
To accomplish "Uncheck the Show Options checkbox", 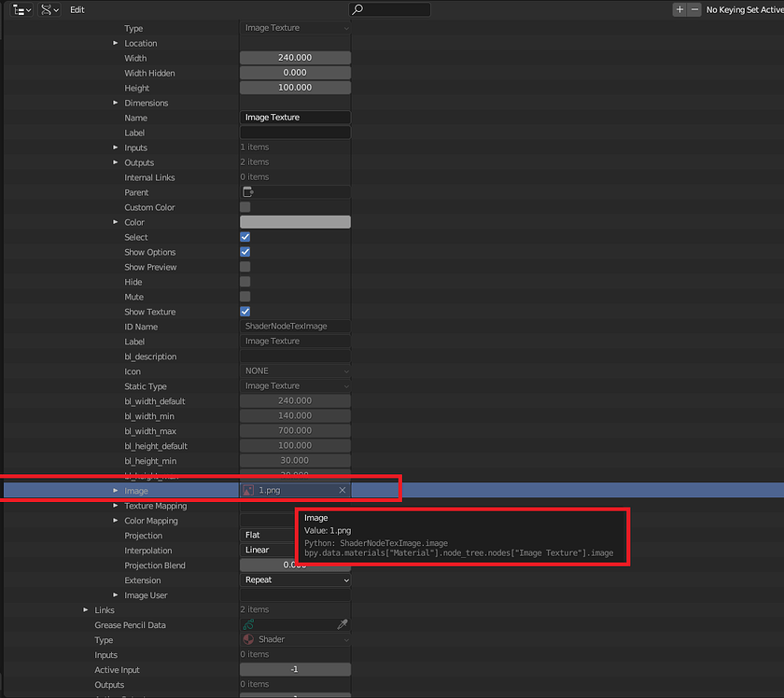I will [x=245, y=252].
